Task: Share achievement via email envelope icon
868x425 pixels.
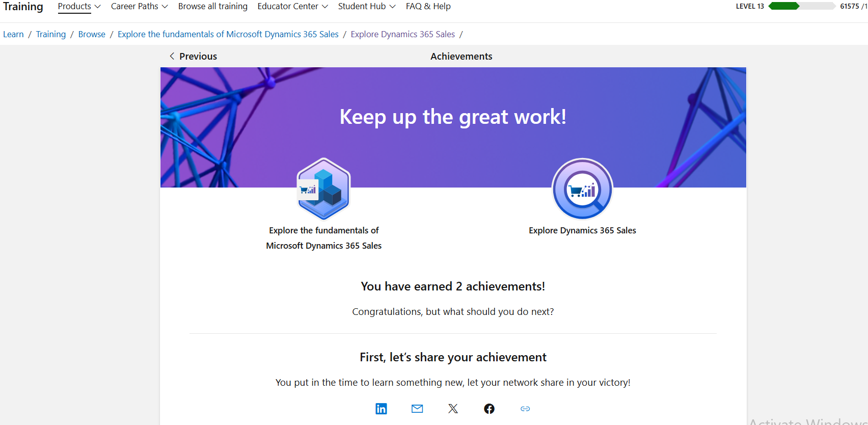Action: [x=417, y=409]
